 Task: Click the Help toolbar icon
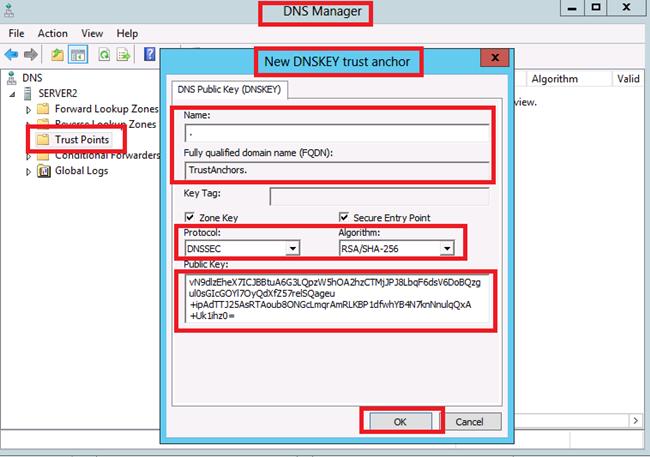coord(150,54)
